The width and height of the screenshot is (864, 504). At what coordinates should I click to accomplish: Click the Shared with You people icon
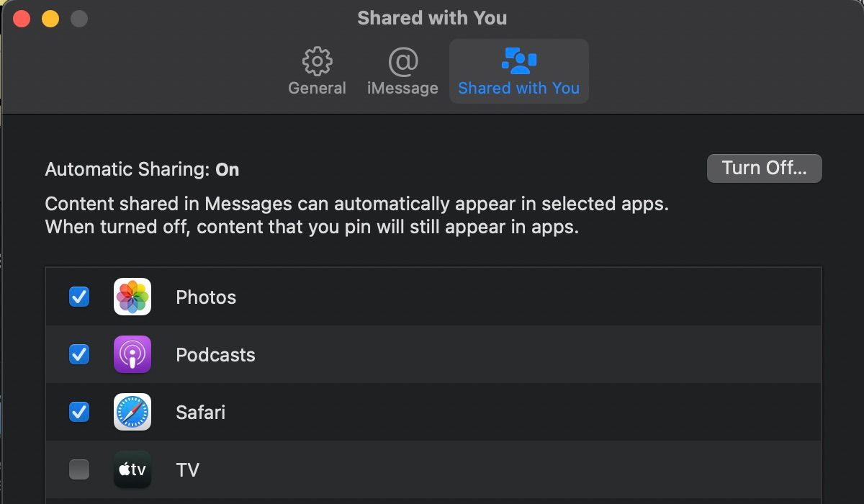518,60
